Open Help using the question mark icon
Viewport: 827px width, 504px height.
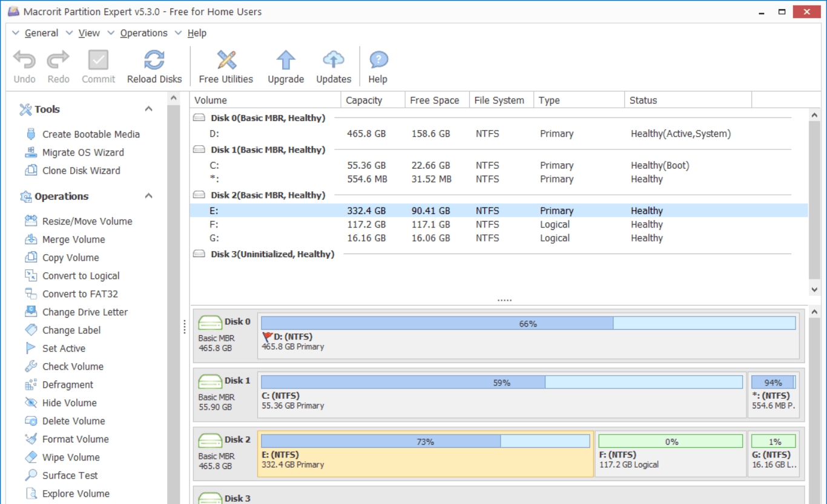[x=377, y=61]
